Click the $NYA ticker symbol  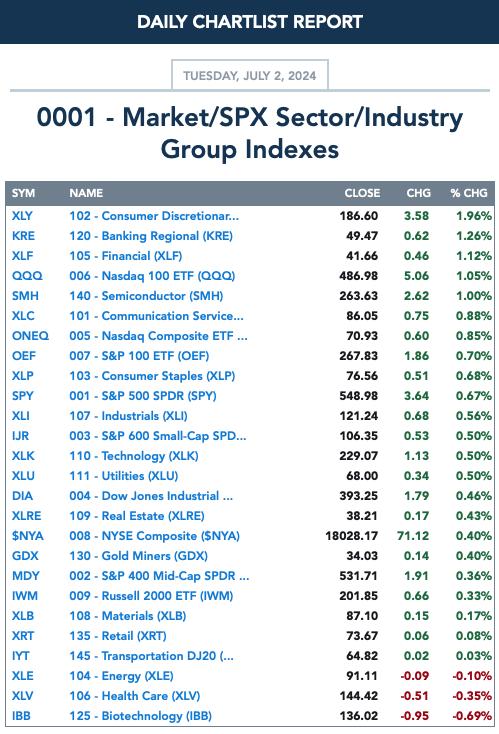pos(28,536)
